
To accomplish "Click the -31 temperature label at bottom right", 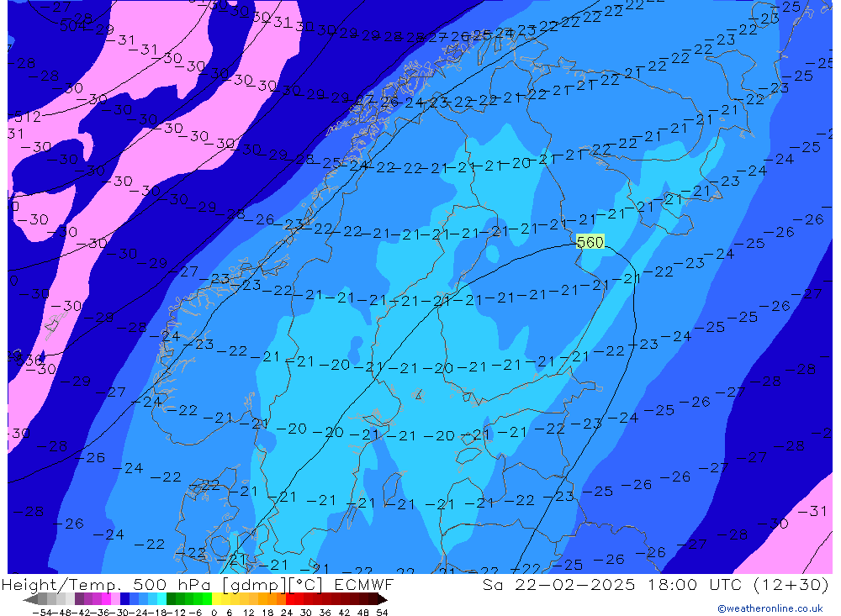I will click(812, 512).
